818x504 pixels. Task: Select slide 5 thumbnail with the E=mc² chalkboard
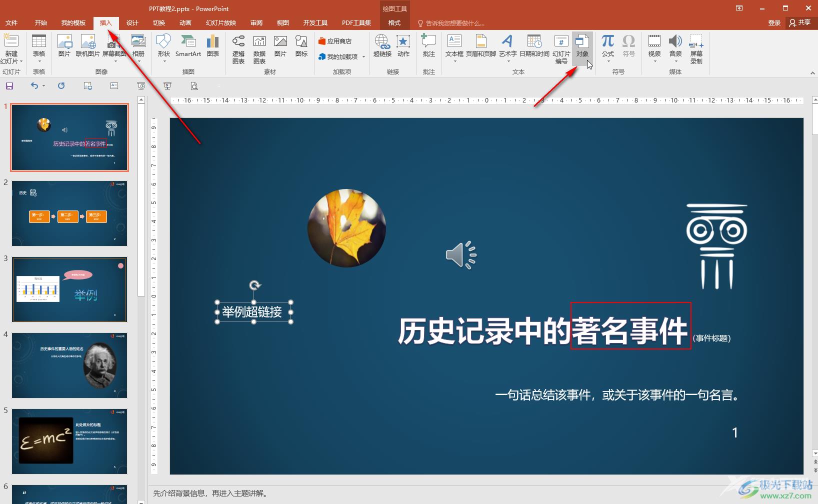pyautogui.click(x=69, y=441)
